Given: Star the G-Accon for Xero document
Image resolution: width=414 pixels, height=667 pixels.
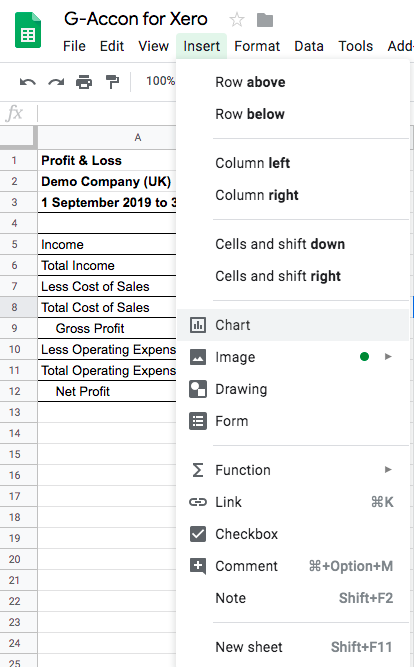Looking at the screenshot, I should [237, 20].
